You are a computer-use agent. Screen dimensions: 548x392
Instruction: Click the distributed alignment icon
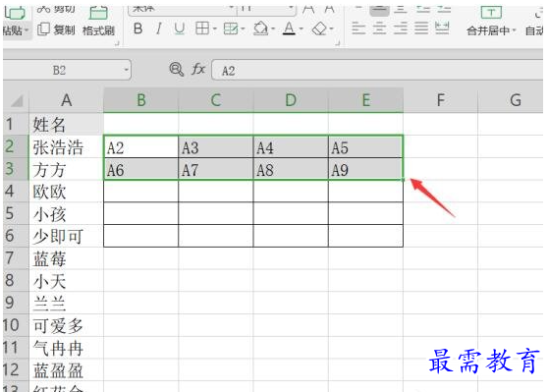coord(442,28)
